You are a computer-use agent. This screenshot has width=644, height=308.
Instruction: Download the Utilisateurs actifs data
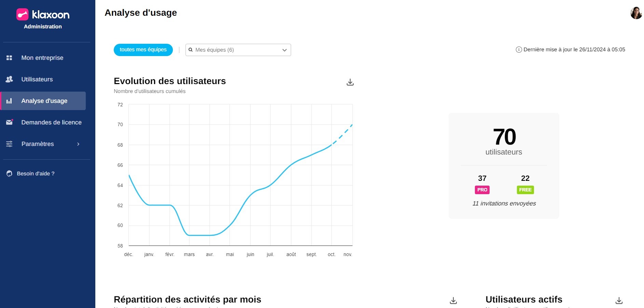point(619,300)
